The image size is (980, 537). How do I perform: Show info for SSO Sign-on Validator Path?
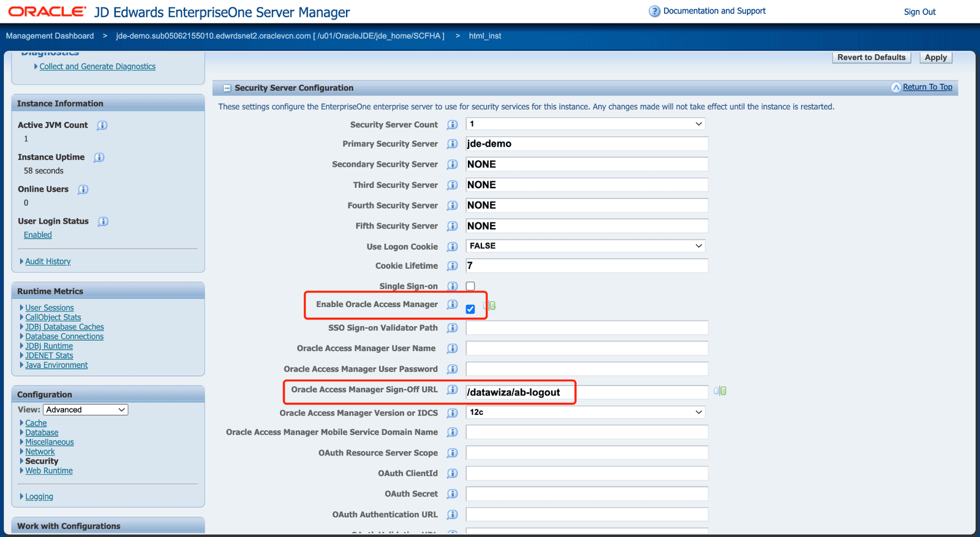pyautogui.click(x=452, y=328)
